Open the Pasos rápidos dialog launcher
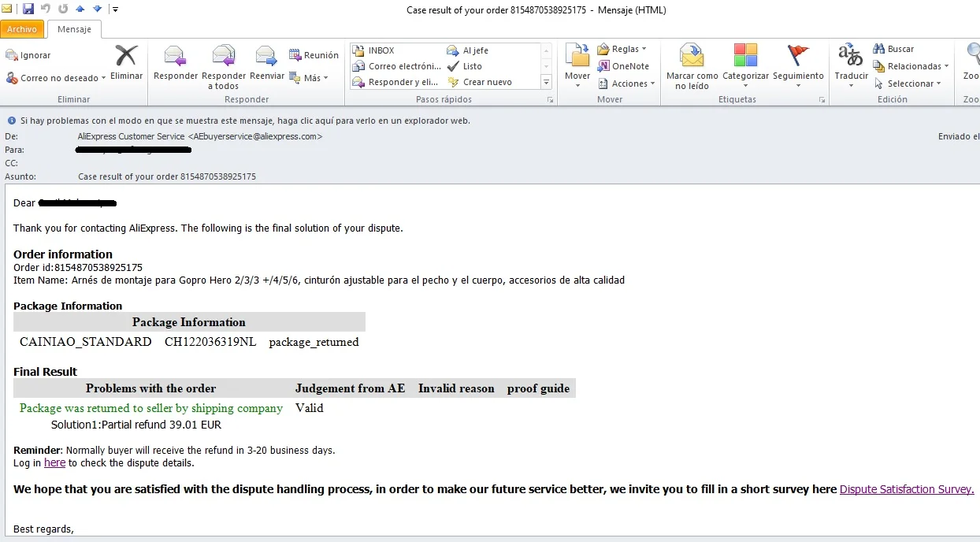The width and height of the screenshot is (980, 542). 550,100
